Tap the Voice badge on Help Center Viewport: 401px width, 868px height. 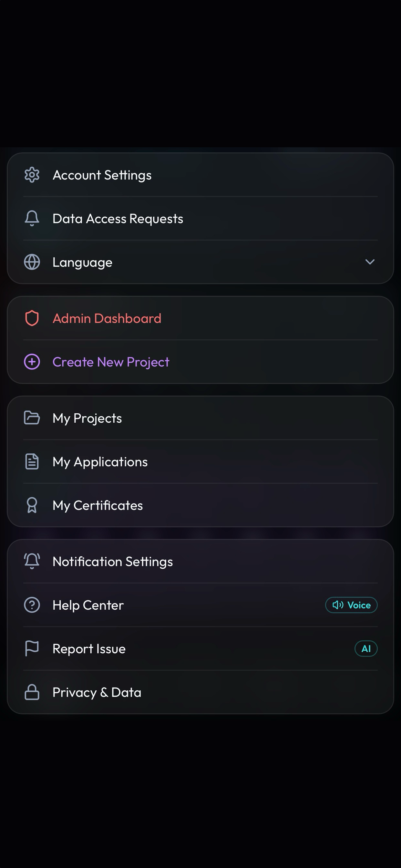click(x=352, y=605)
